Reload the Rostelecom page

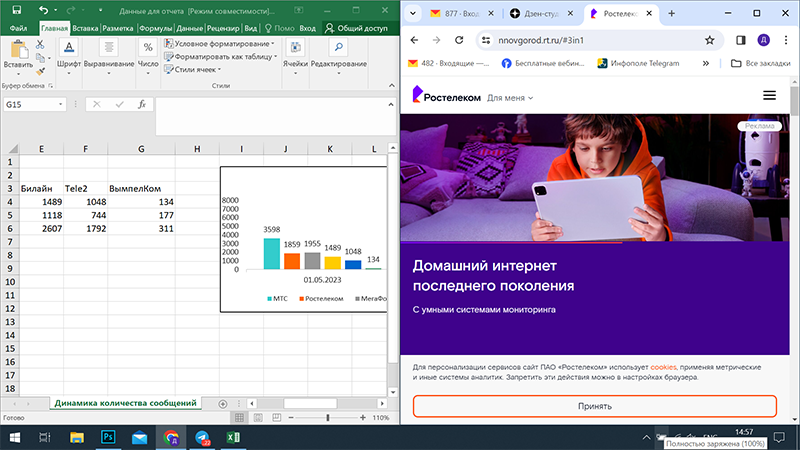459,40
